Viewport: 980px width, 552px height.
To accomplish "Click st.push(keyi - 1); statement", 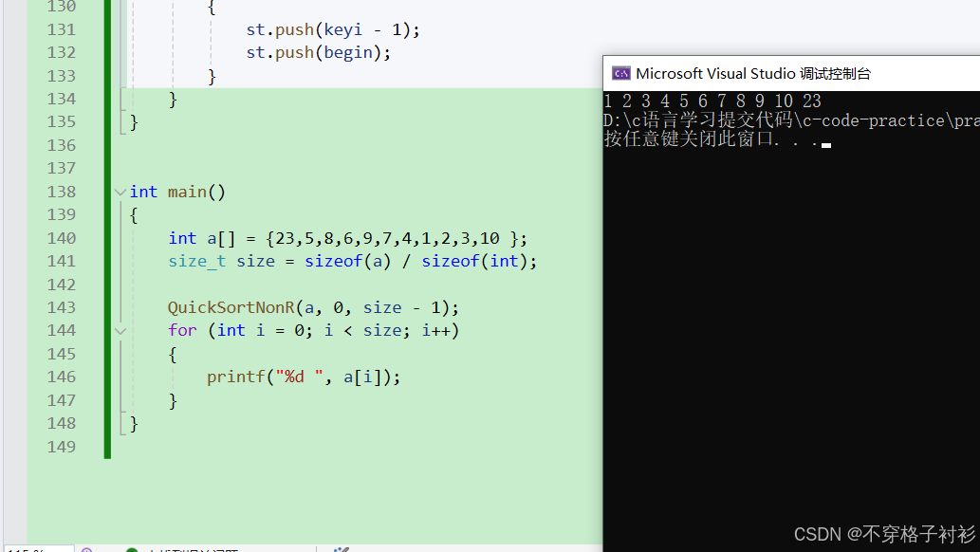I will [x=332, y=29].
